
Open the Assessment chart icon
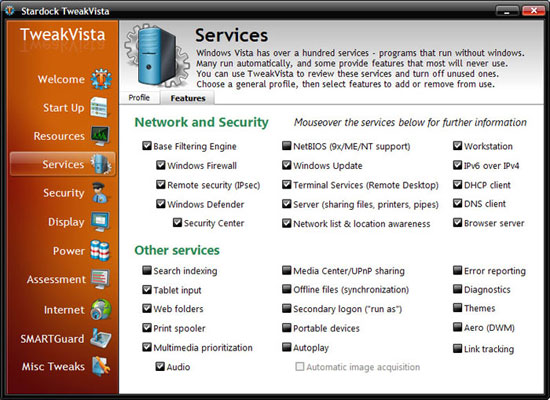(x=101, y=279)
